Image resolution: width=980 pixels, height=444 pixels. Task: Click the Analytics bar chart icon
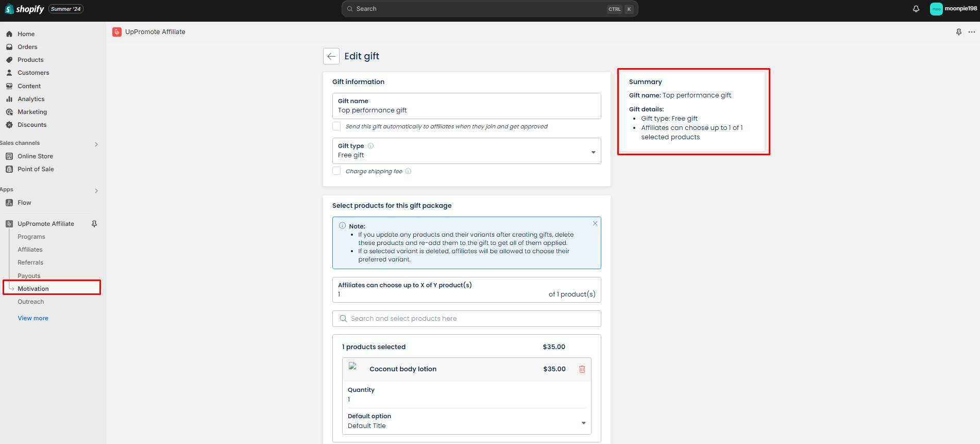(x=9, y=99)
